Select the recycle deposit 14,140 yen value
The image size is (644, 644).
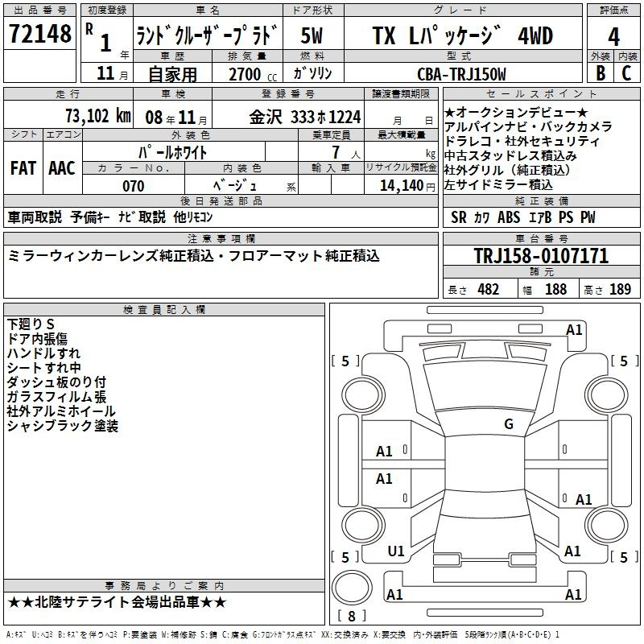[x=407, y=185]
